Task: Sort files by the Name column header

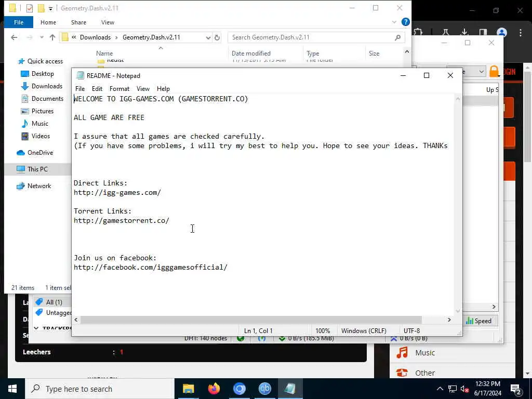Action: tap(104, 54)
